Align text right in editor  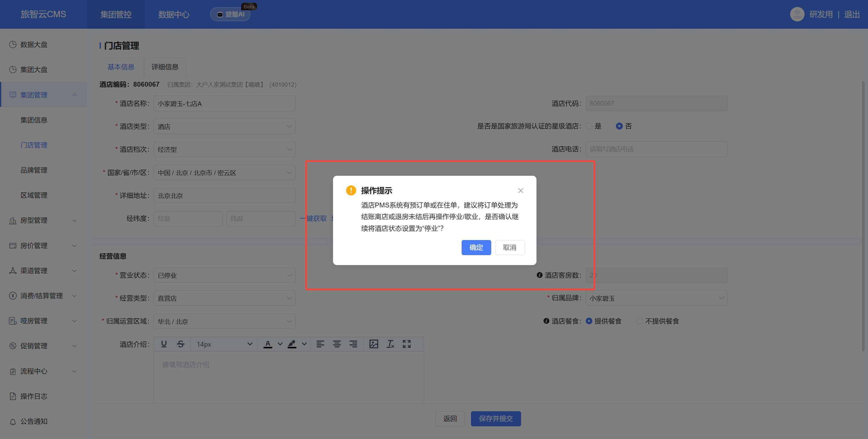tap(353, 344)
